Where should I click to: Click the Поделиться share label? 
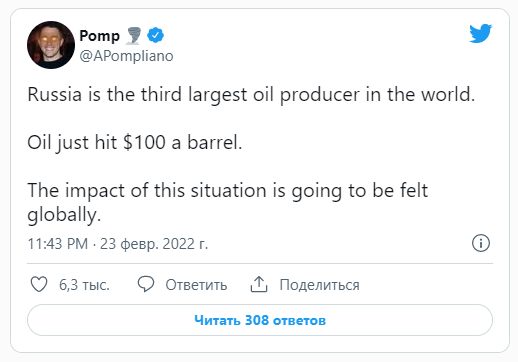319,285
